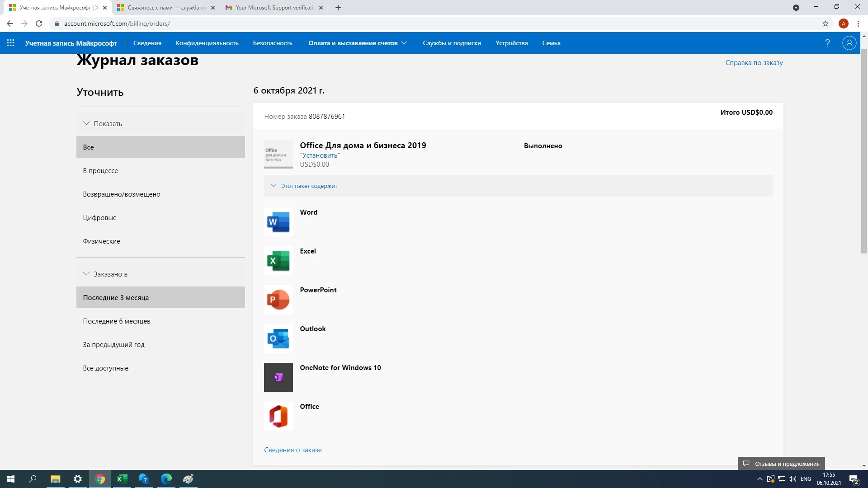Open the help question mark icon
868x488 pixels.
[x=827, y=43]
